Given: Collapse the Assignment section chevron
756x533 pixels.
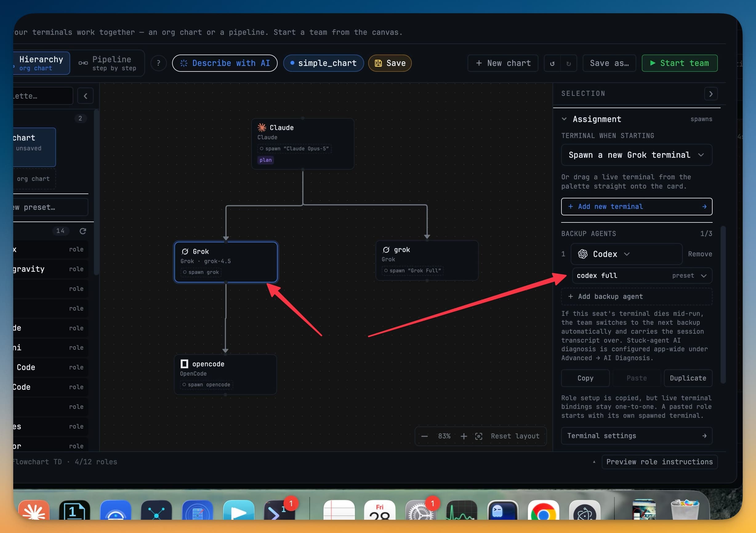Looking at the screenshot, I should (564, 119).
